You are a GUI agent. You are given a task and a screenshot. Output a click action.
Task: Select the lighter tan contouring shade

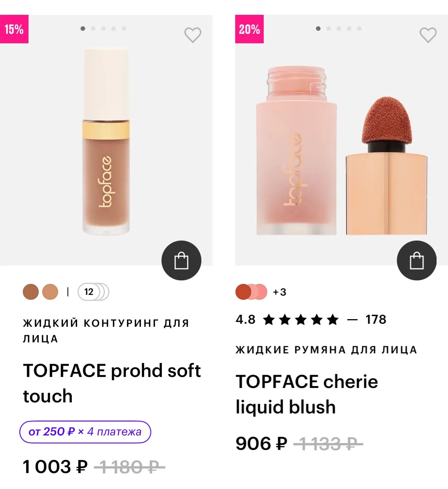tap(50, 292)
